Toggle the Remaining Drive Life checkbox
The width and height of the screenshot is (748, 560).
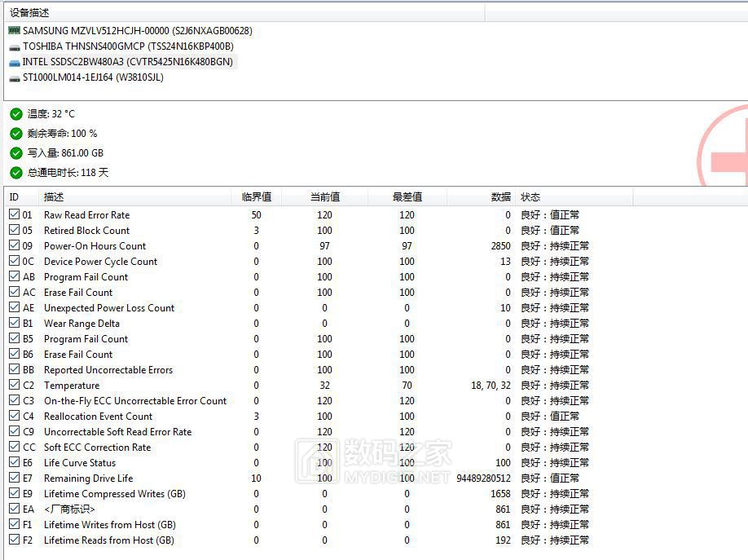click(x=14, y=478)
